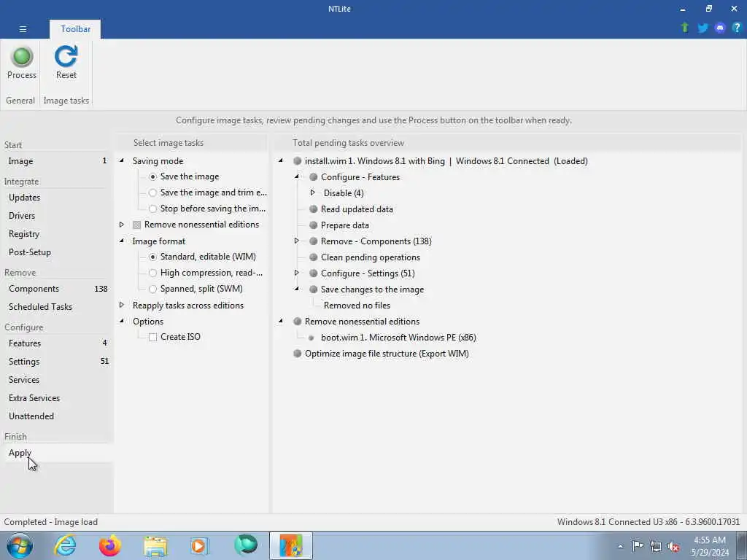Go to the Features page
This screenshot has width=747, height=560.
(x=57, y=343)
